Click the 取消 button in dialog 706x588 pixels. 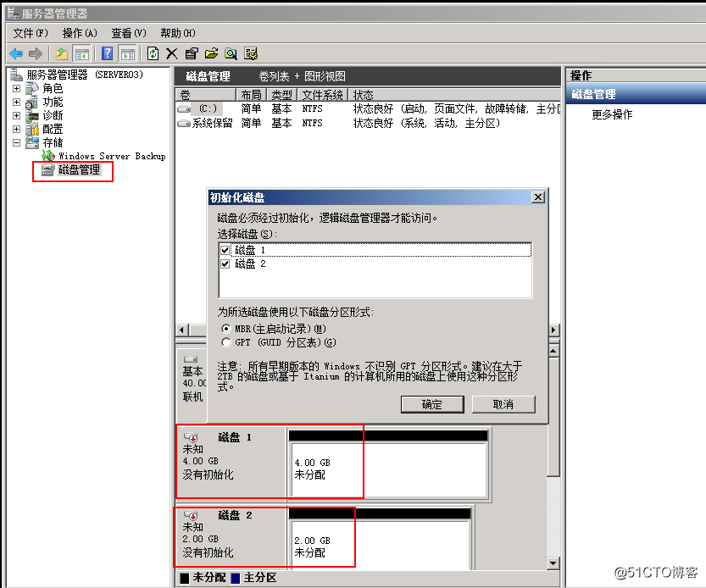(503, 404)
